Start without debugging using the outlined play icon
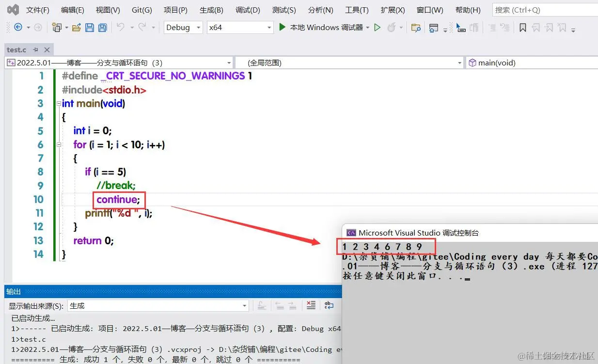Image resolution: width=598 pixels, height=364 pixels. (378, 28)
